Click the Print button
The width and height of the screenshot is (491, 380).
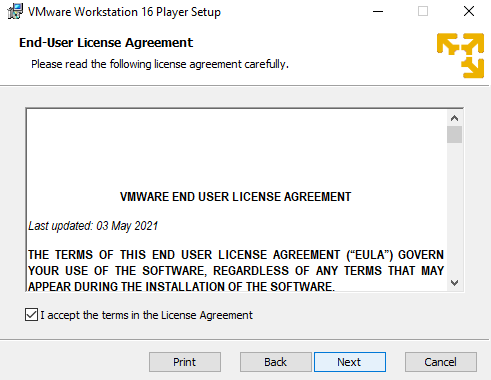pyautogui.click(x=185, y=362)
